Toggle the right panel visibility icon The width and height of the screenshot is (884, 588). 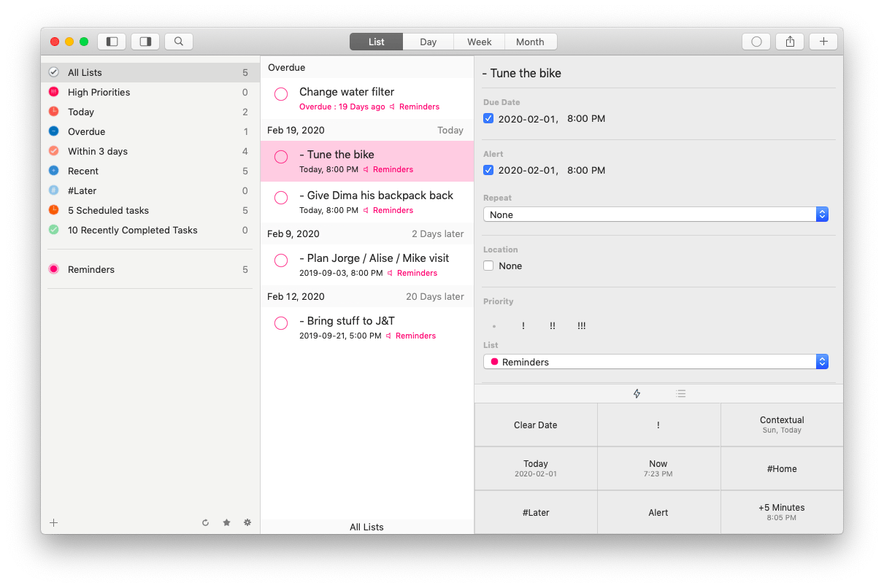pos(145,42)
